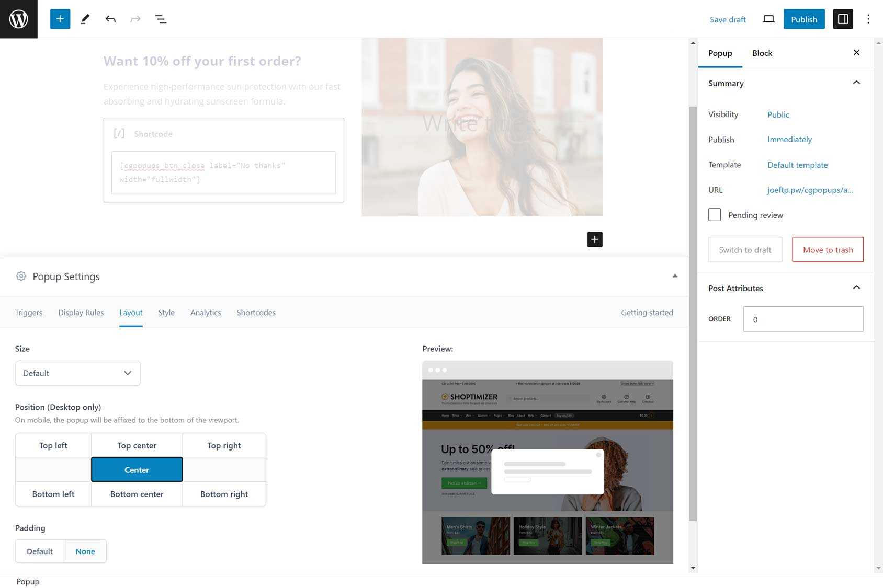
Task: Select Top center popup position
Action: [137, 445]
